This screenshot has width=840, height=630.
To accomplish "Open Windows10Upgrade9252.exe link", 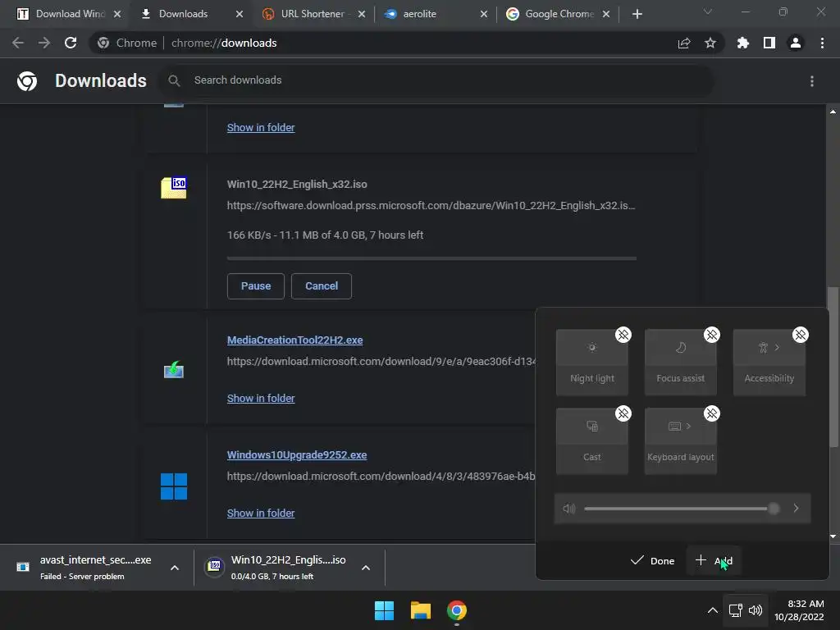I will (x=297, y=454).
